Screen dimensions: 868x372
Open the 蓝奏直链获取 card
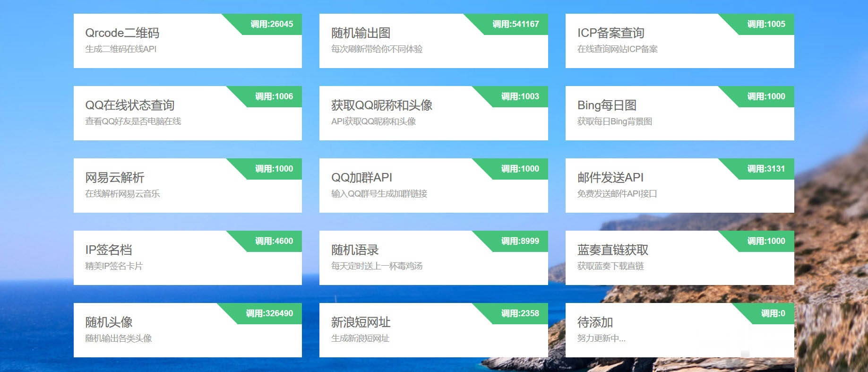tap(679, 258)
